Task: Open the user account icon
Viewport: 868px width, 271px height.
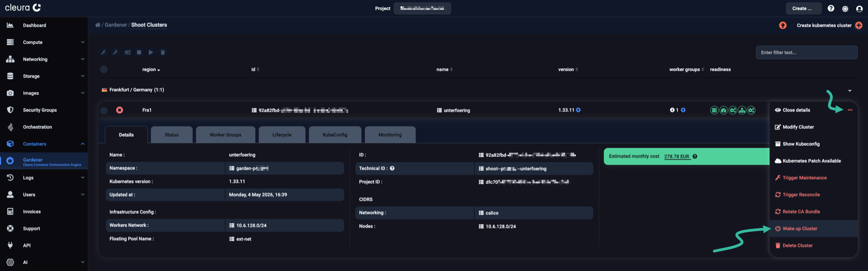Action: (859, 9)
